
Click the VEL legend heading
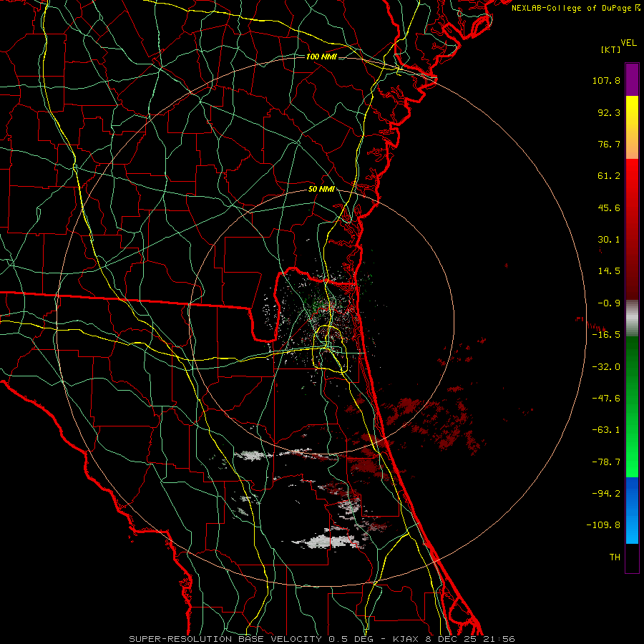tap(628, 43)
